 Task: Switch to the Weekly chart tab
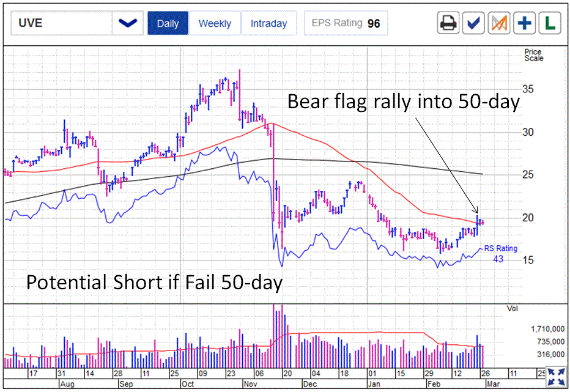pos(215,23)
